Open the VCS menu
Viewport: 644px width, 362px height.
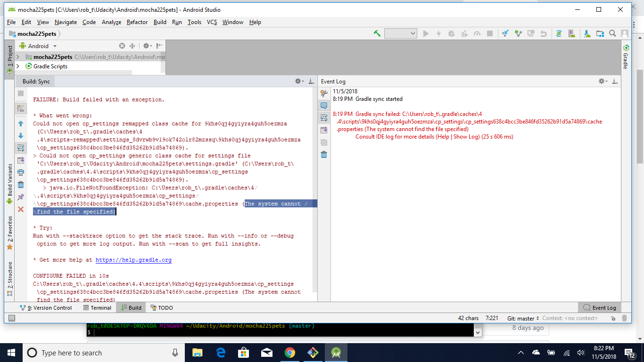212,22
